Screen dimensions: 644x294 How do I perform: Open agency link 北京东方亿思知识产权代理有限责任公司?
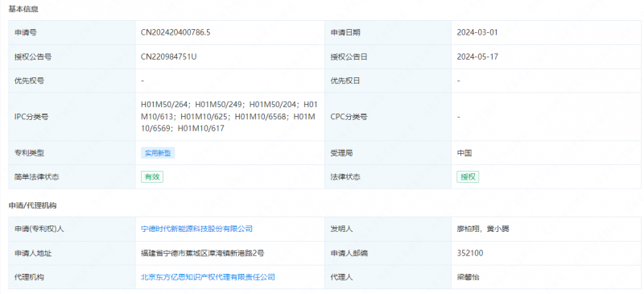(x=208, y=277)
